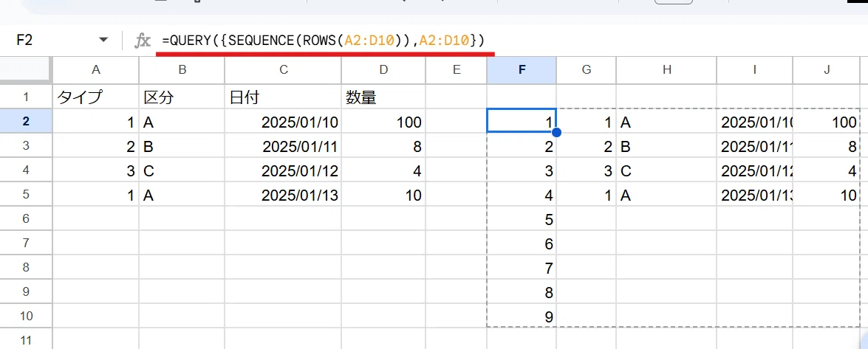Select row 4 header
This screenshot has height=349, width=868.
26,170
